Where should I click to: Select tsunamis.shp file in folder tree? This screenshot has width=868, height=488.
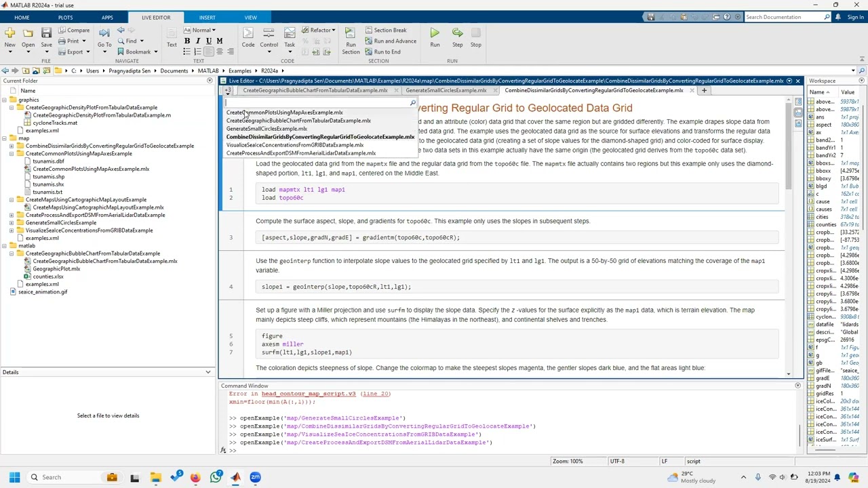pyautogui.click(x=49, y=177)
